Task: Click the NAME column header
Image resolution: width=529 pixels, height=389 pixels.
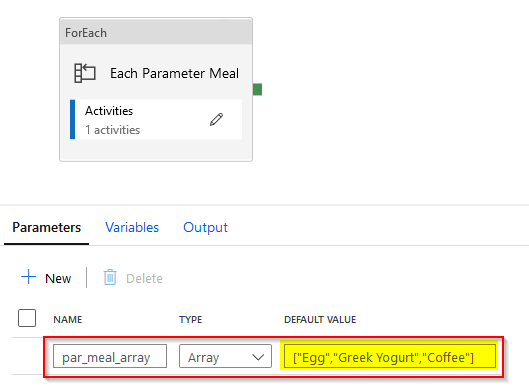Action: (68, 319)
